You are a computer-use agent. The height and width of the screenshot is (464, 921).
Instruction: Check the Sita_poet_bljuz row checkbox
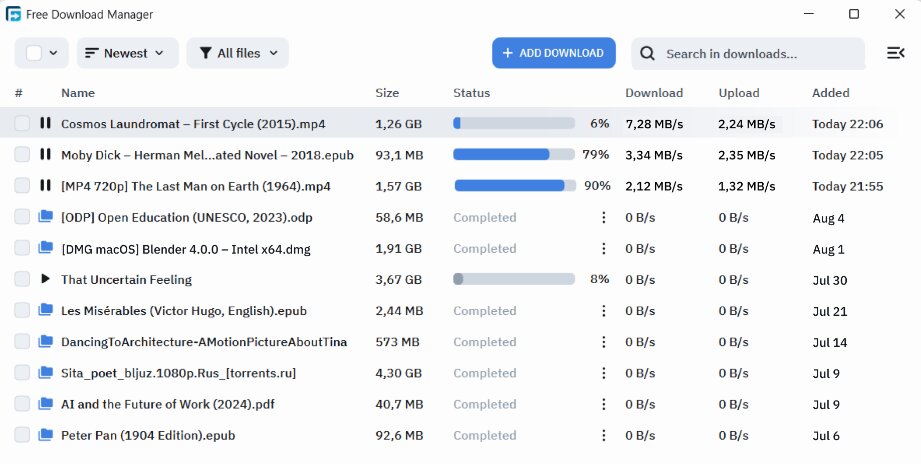pyautogui.click(x=22, y=373)
